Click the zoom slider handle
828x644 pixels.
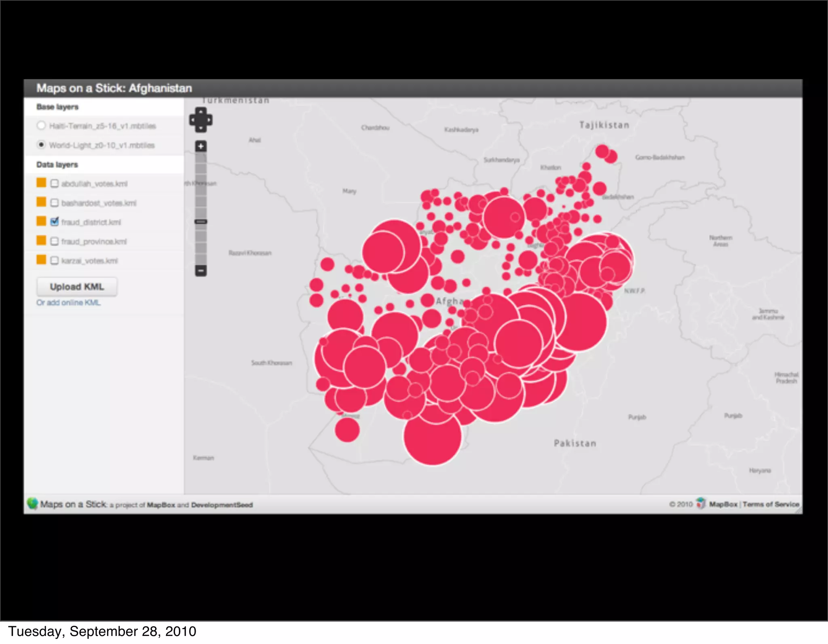point(201,222)
